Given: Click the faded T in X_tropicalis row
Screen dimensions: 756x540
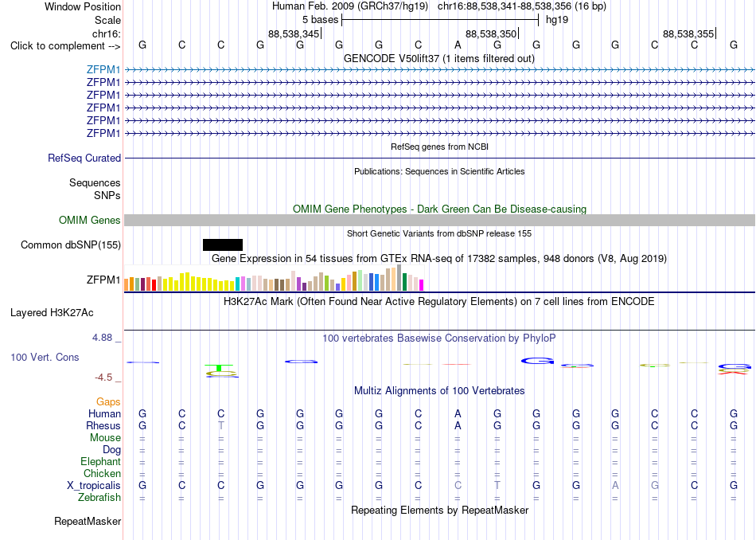Looking at the screenshot, I should (497, 486).
